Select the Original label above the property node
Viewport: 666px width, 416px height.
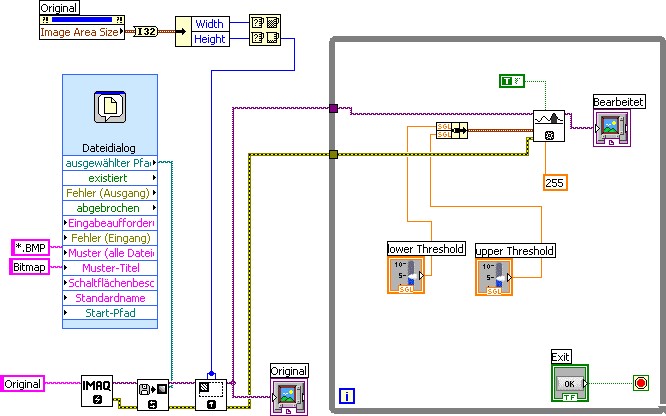click(x=59, y=8)
